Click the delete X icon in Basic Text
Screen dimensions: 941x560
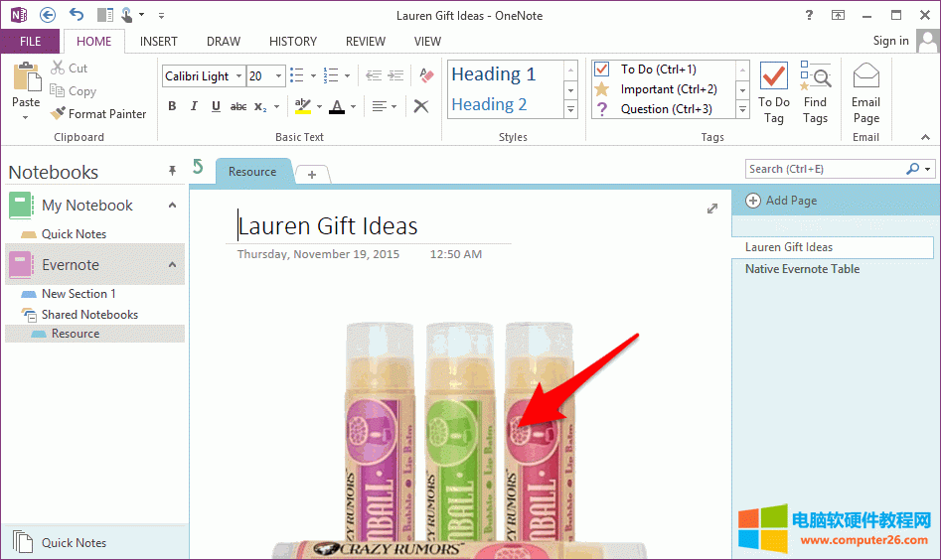click(x=421, y=106)
